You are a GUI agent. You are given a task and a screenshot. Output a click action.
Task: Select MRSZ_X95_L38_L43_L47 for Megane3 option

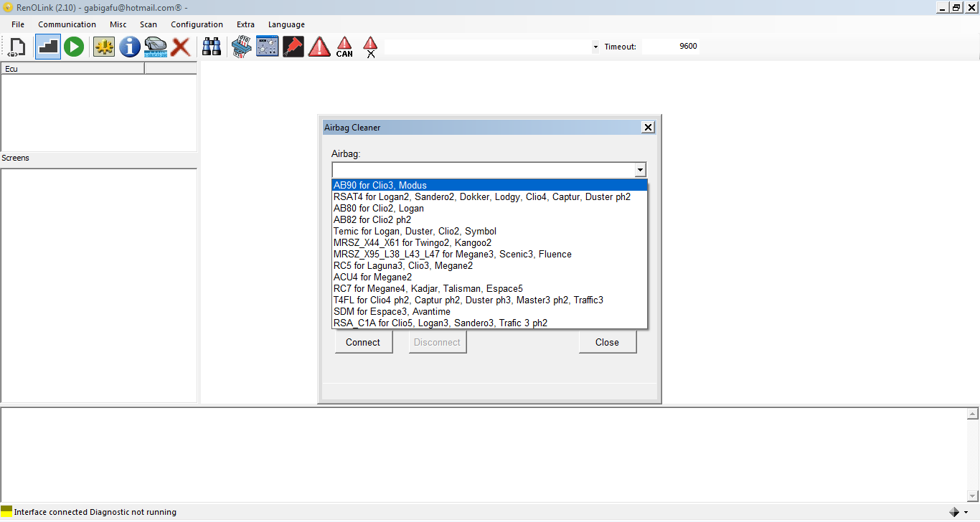pyautogui.click(x=490, y=254)
